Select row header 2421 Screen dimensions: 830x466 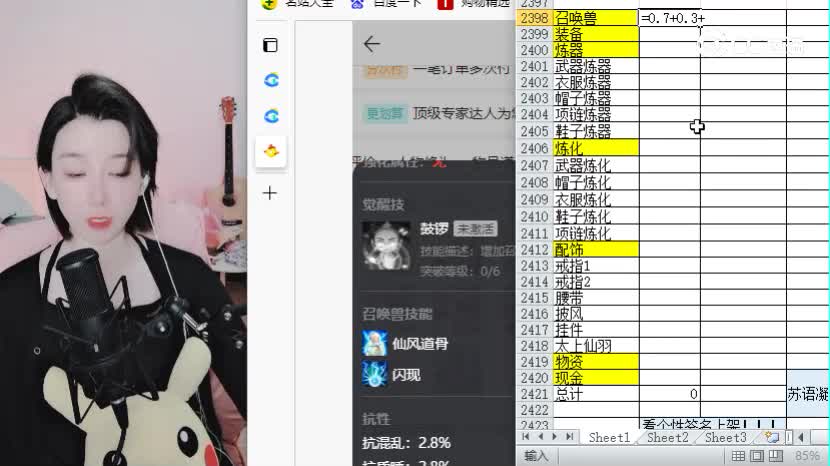coord(534,394)
